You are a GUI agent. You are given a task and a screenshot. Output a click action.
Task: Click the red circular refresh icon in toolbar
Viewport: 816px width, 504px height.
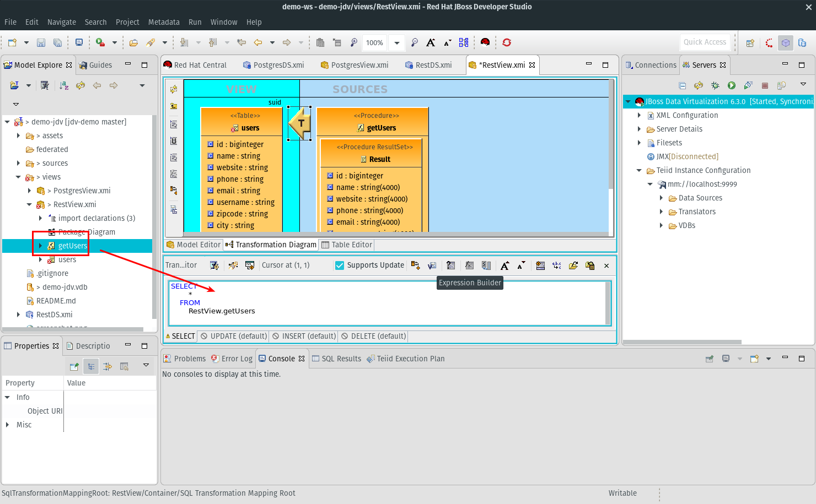coord(507,42)
